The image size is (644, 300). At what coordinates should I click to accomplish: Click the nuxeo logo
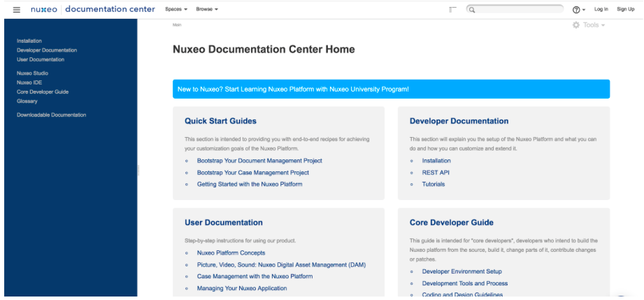click(x=44, y=9)
